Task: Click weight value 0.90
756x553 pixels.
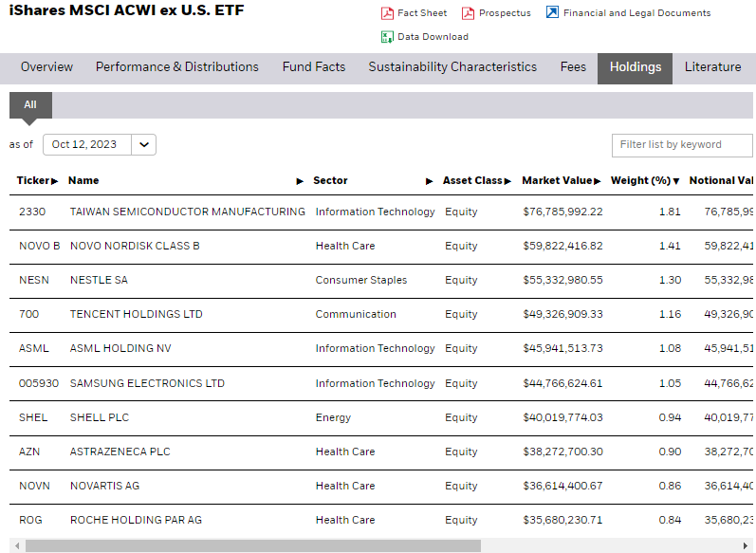Action: point(670,452)
